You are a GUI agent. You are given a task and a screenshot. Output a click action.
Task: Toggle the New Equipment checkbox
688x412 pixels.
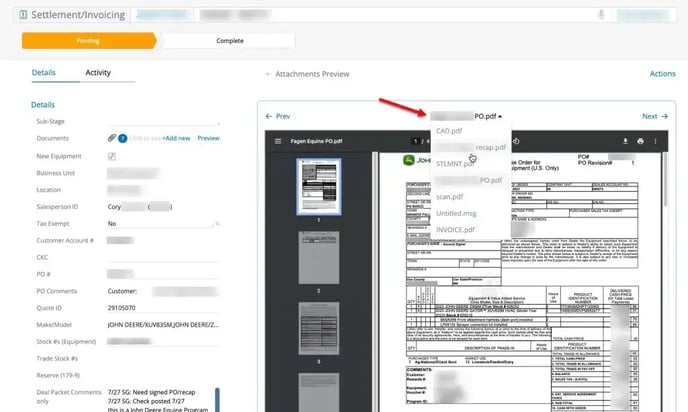click(x=112, y=156)
